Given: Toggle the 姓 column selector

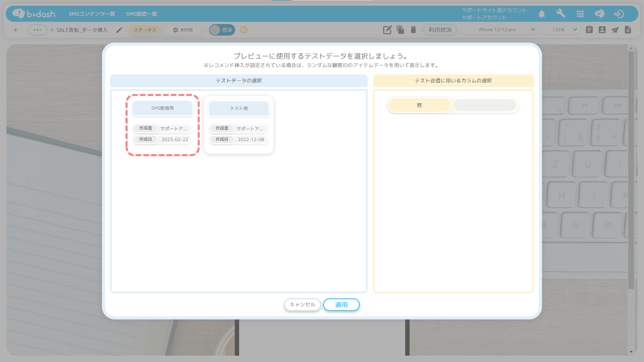Looking at the screenshot, I should (453, 105).
